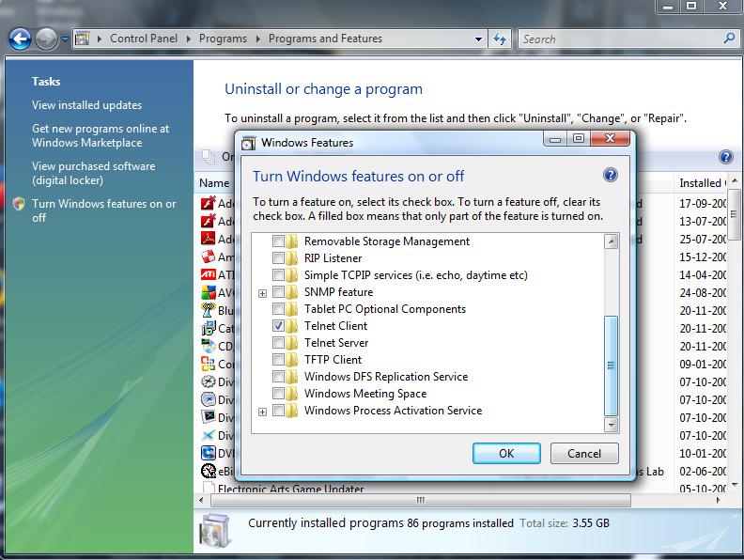The height and width of the screenshot is (560, 744).
Task: Check the Simple TCPIP services checkbox
Action: pos(278,274)
